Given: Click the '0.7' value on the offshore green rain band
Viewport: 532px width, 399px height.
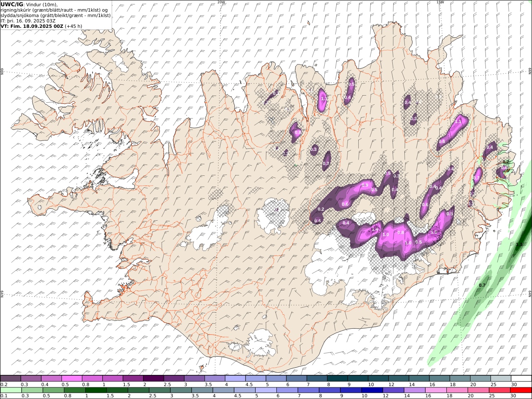Looking at the screenshot, I should click(x=482, y=286).
